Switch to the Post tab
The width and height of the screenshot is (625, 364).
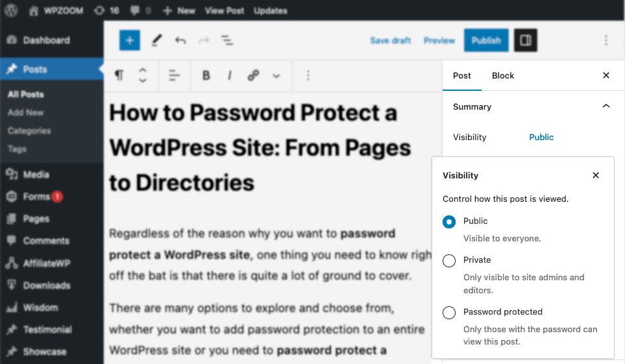(462, 75)
